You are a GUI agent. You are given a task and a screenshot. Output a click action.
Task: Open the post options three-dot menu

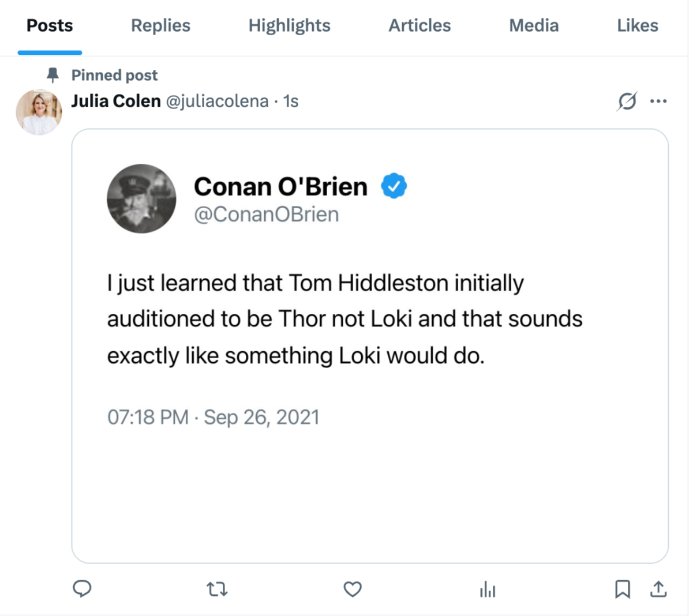point(660,101)
